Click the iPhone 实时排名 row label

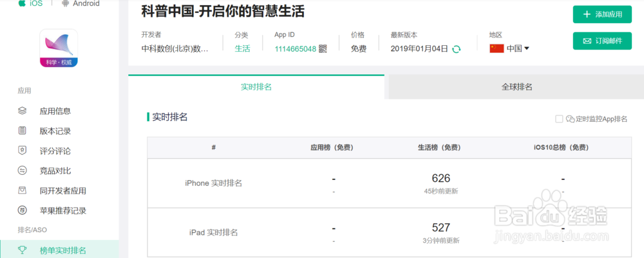click(x=214, y=183)
